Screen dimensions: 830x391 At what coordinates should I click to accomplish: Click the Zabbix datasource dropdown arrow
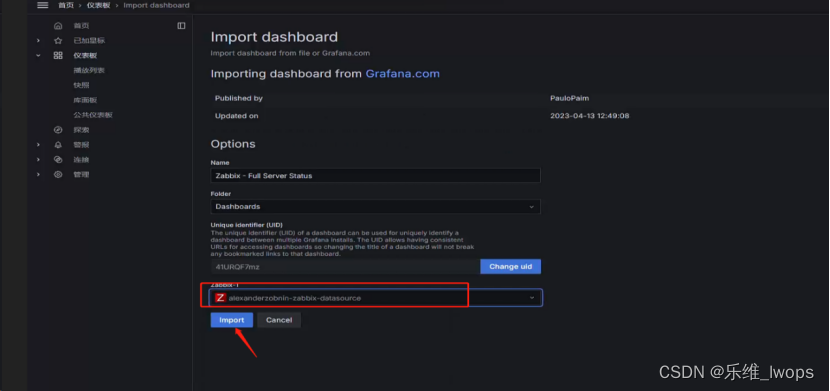(532, 298)
